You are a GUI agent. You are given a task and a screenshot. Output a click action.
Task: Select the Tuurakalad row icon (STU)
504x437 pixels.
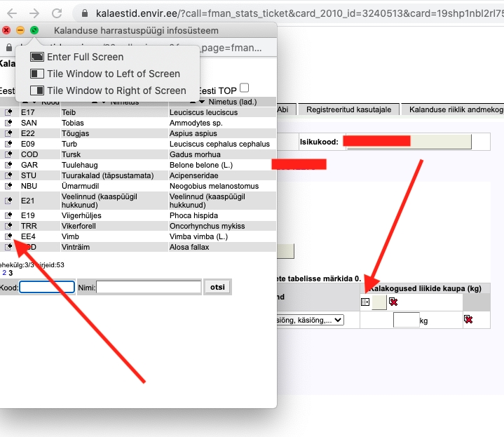8,175
